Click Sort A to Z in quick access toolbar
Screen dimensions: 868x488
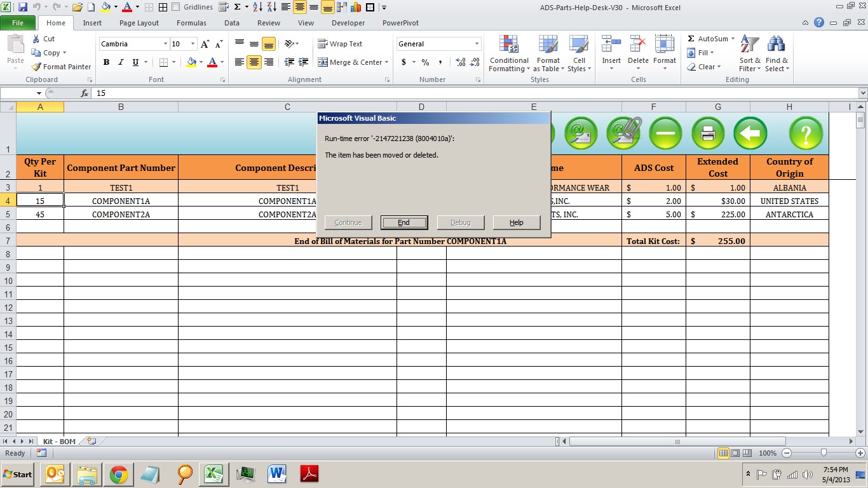click(x=258, y=8)
